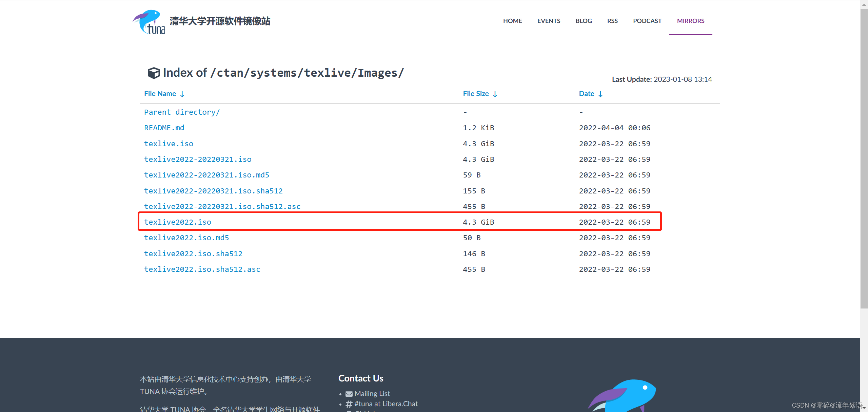868x412 pixels.
Task: Click the package box icon by Index of
Action: point(154,73)
